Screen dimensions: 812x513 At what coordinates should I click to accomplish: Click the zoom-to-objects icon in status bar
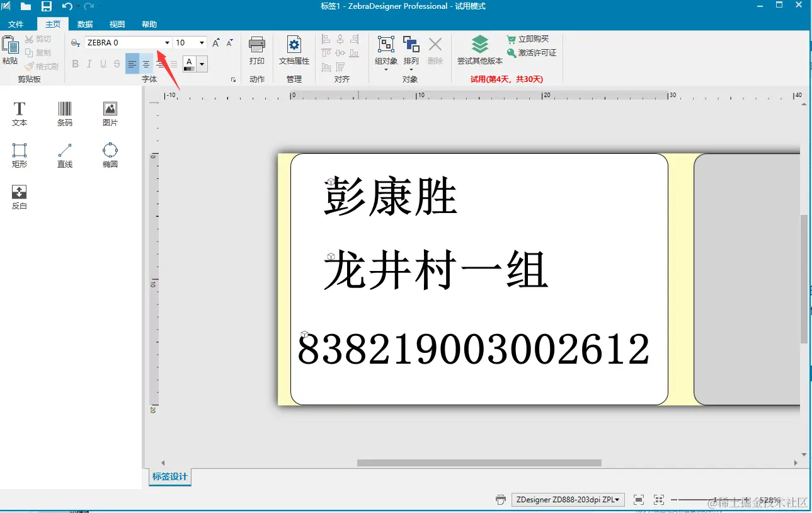click(659, 500)
